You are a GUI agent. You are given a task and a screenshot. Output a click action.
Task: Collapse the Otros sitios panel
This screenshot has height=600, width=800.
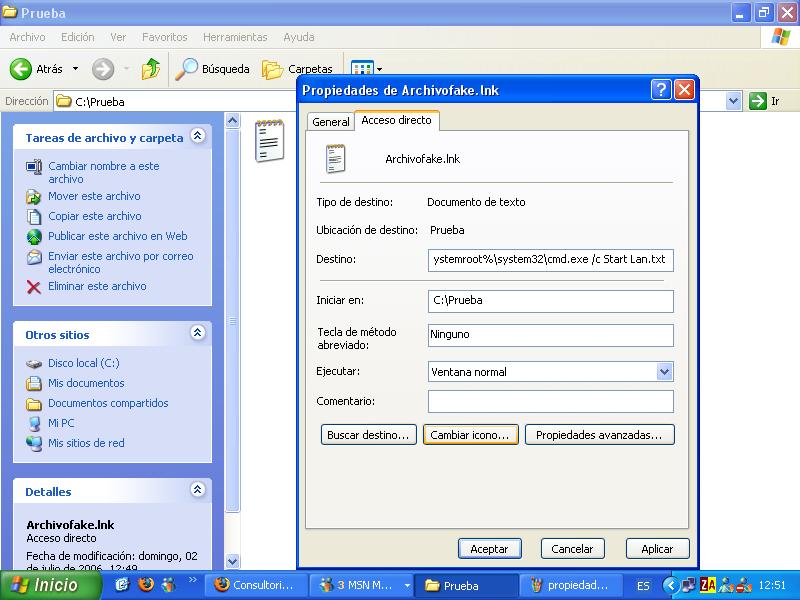pos(198,333)
